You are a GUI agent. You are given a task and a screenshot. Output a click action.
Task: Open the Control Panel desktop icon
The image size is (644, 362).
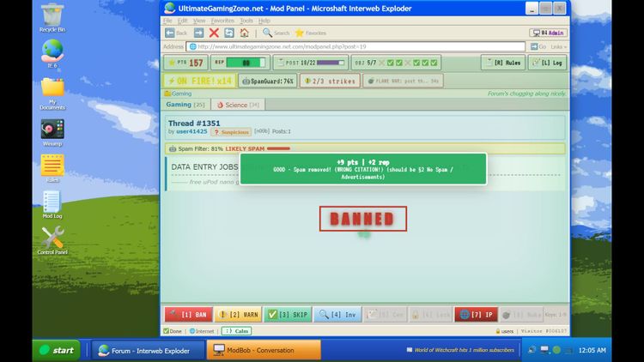coord(52,240)
